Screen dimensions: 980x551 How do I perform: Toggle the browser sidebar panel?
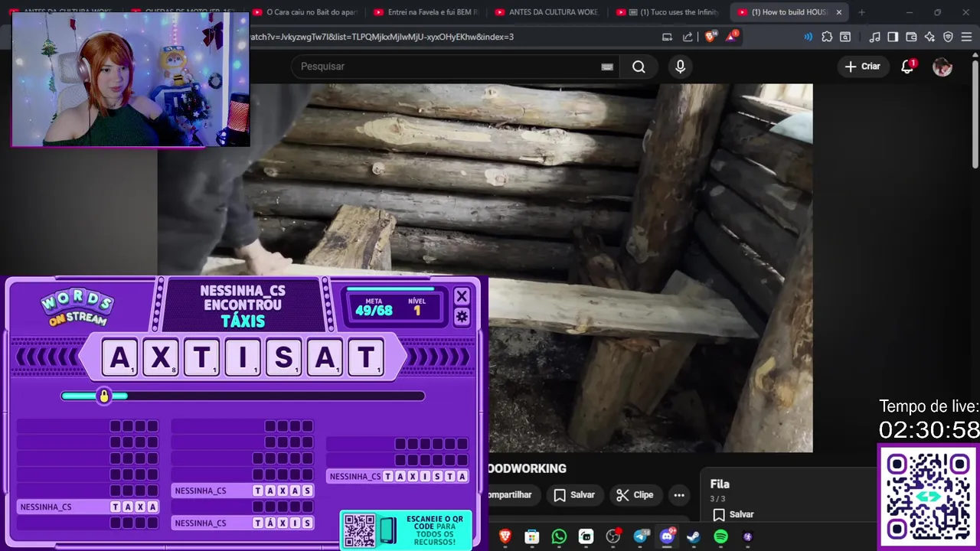(893, 37)
